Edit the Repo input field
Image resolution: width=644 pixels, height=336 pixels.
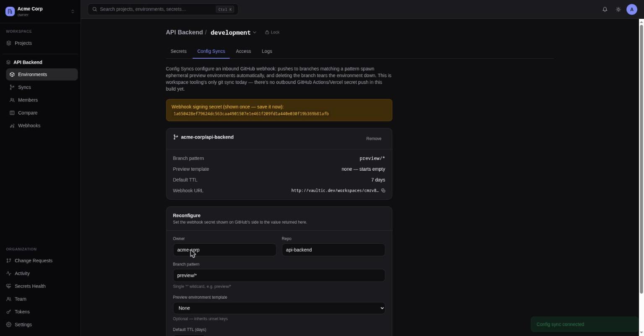pos(333,250)
